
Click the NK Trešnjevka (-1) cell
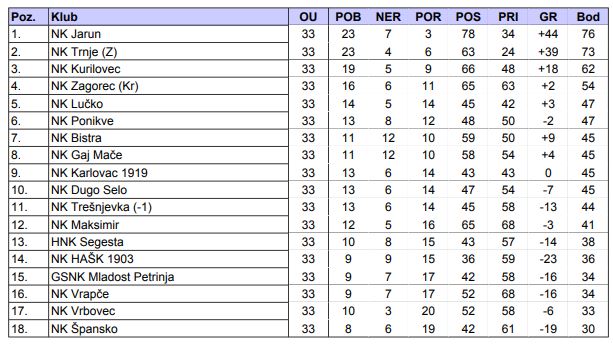(x=168, y=207)
